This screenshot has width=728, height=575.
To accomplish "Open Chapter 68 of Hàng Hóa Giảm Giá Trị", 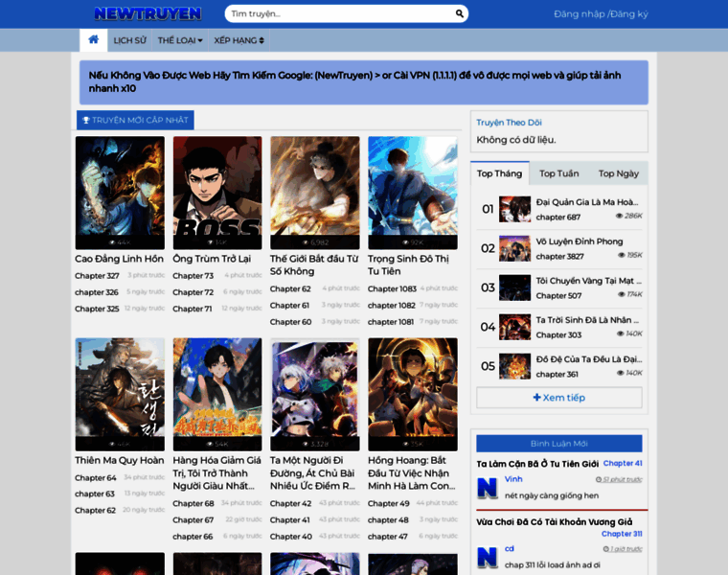I will [x=193, y=503].
